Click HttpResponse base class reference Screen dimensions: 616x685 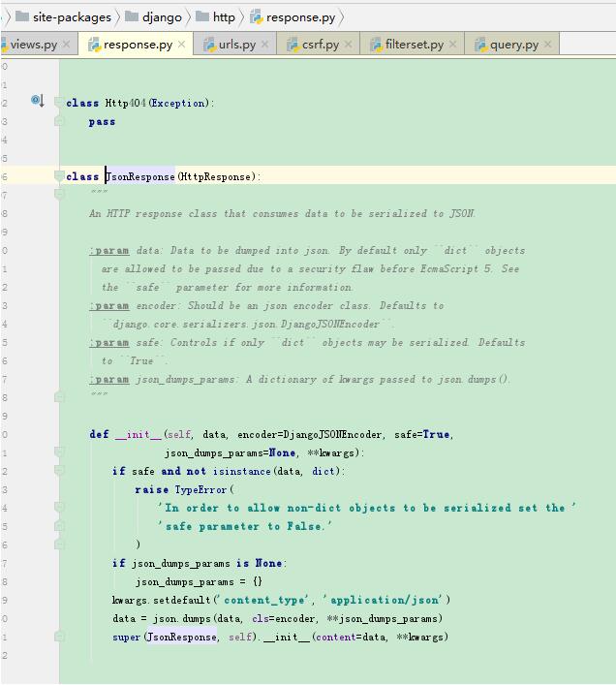(x=216, y=177)
